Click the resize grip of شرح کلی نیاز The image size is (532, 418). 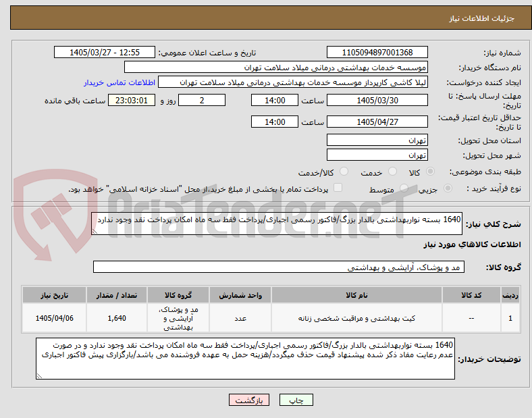pos(95,232)
